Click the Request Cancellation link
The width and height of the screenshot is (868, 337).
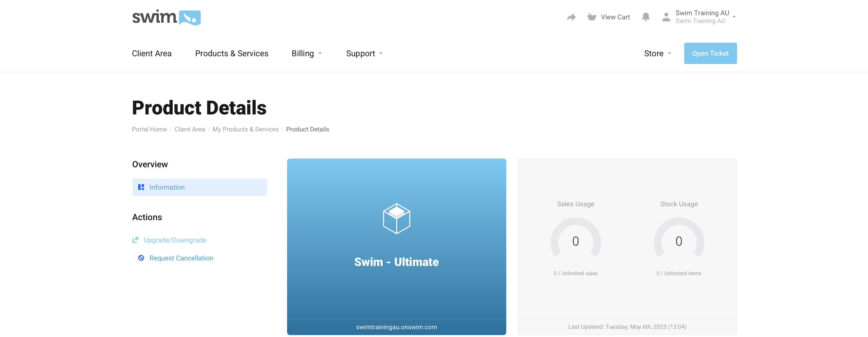pyautogui.click(x=181, y=258)
